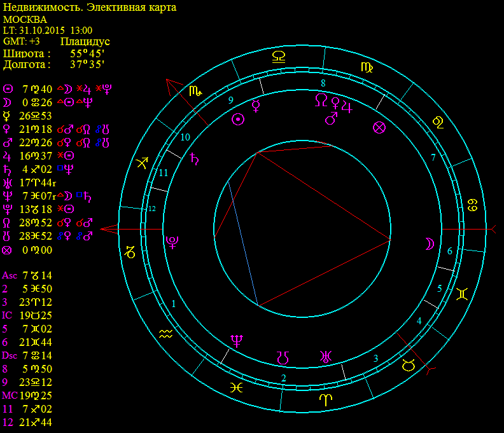Click the Sagittarius sign on the zodiac ring
This screenshot has height=433, width=504.
[x=143, y=163]
